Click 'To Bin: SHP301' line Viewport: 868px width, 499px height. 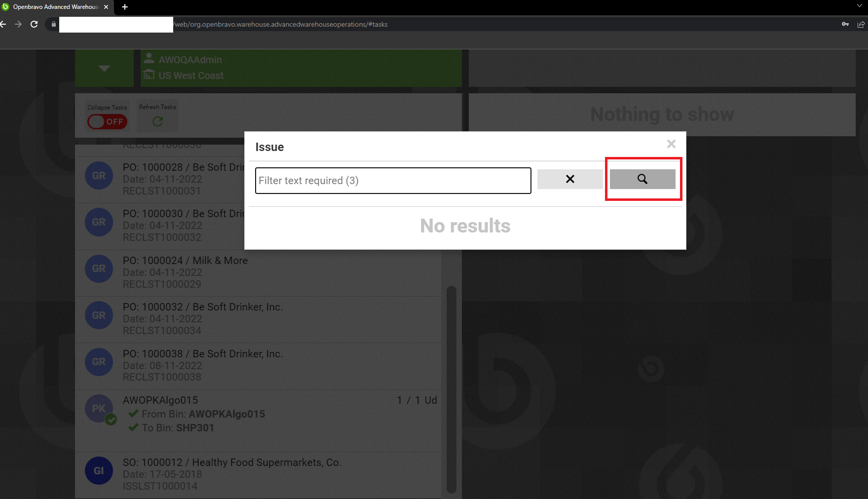click(x=171, y=428)
